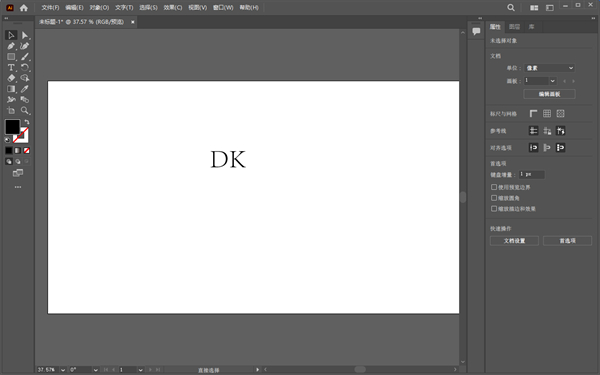Open the rotation angle 0° dropdown arrow
This screenshot has height=375, width=600.
tap(96, 370)
